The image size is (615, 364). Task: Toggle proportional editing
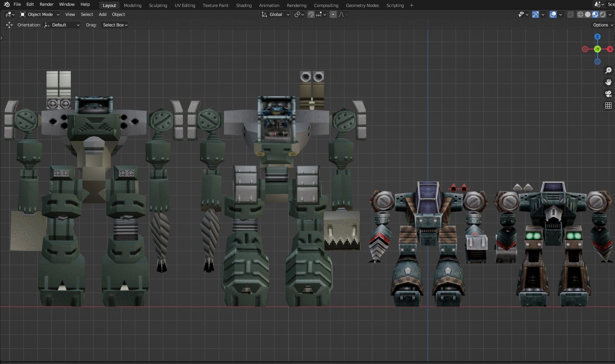pyautogui.click(x=333, y=14)
